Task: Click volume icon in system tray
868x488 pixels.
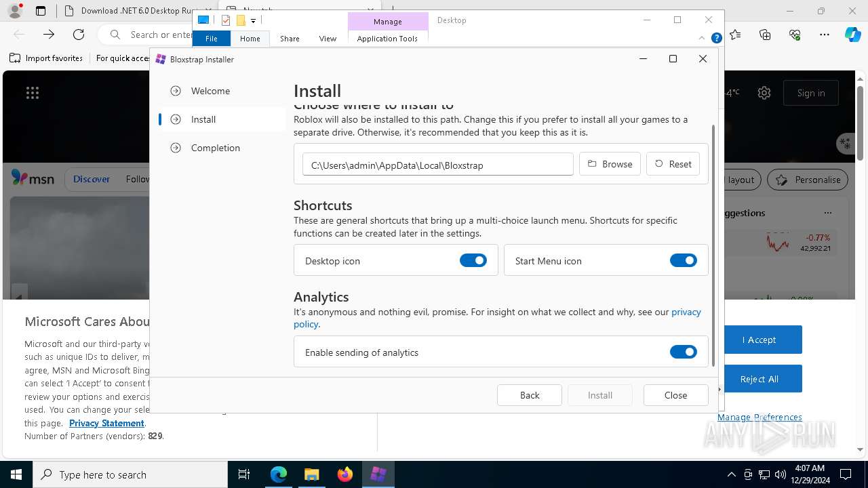Action: 781,474
